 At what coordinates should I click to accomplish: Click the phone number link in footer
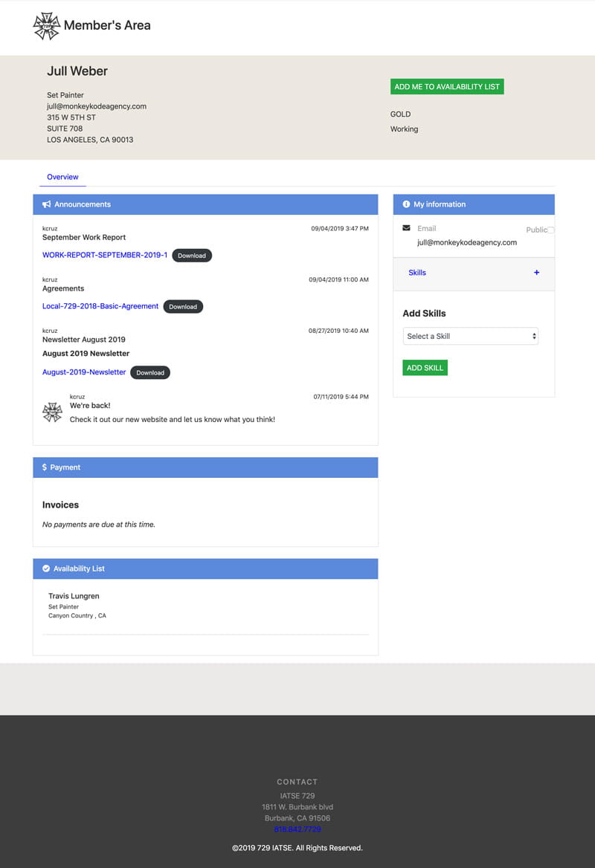coord(297,829)
